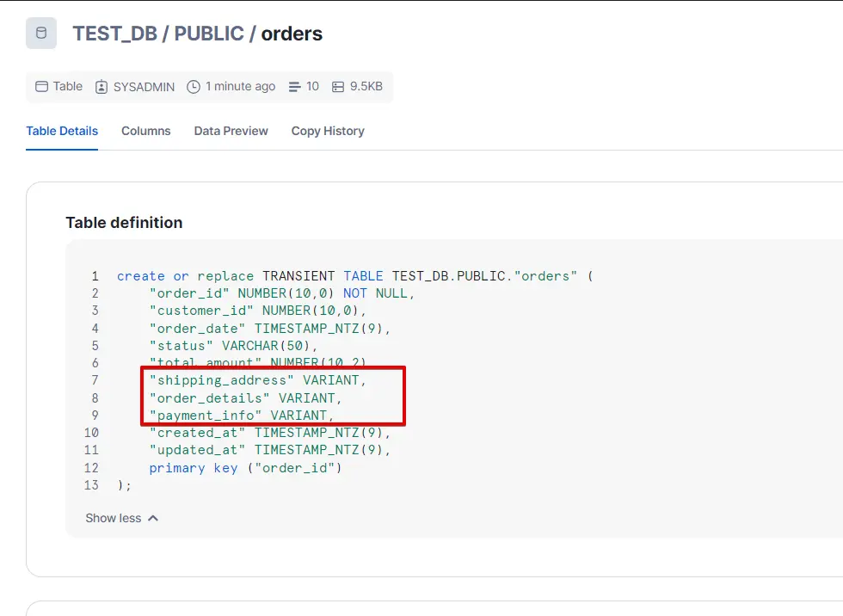The height and width of the screenshot is (616, 843).
Task: Click the "updated_at" TIMESTAMP_NTZ(9) line
Action: [x=270, y=450]
